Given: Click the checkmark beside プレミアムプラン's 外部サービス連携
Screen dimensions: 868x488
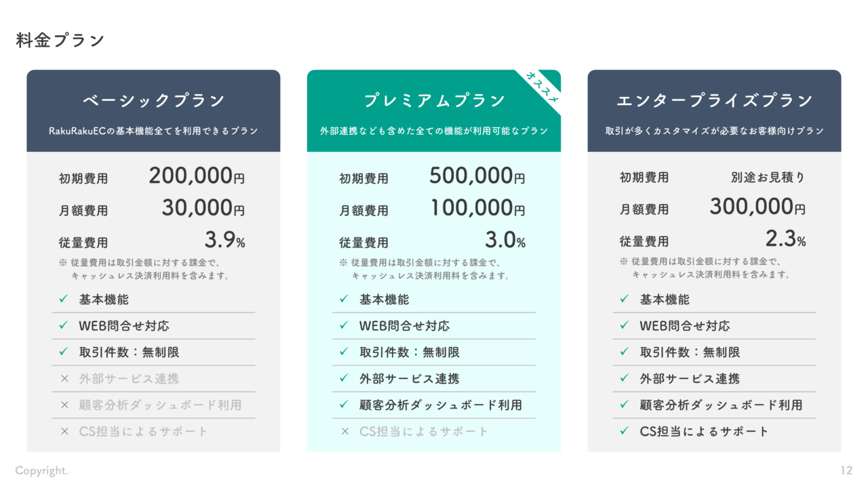Looking at the screenshot, I should tap(344, 378).
